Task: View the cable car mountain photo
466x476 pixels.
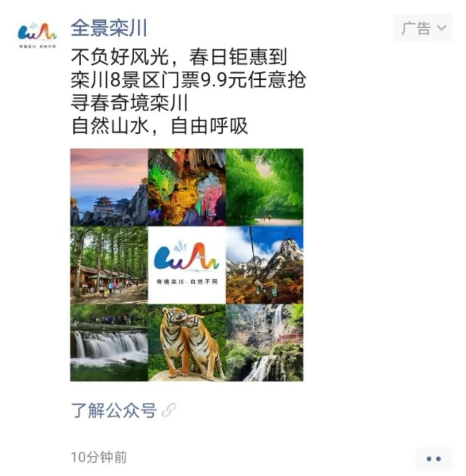Action: 265,265
